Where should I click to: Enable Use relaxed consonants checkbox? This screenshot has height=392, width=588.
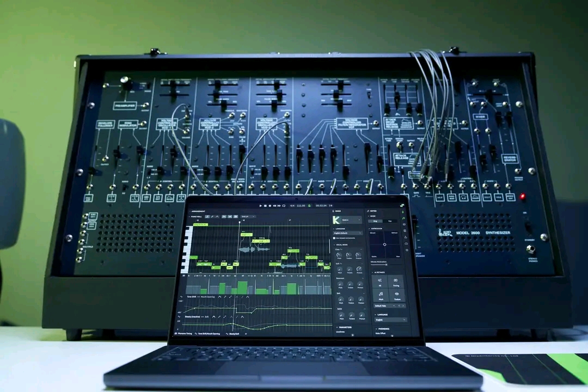pos(334,238)
